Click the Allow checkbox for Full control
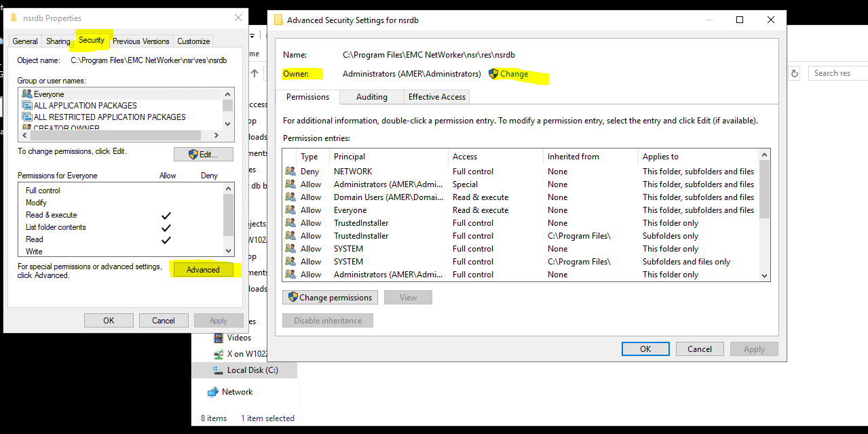Image resolution: width=868 pixels, height=434 pixels. 168,190
